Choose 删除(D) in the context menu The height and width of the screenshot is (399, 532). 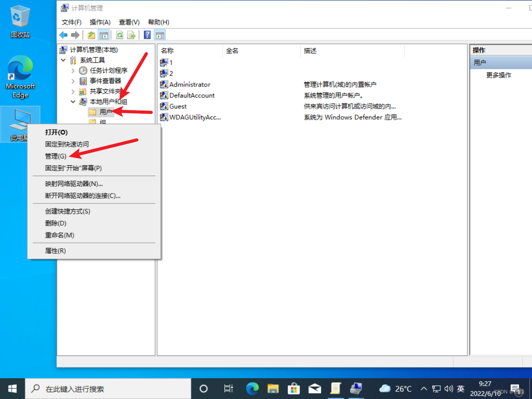tap(94, 223)
